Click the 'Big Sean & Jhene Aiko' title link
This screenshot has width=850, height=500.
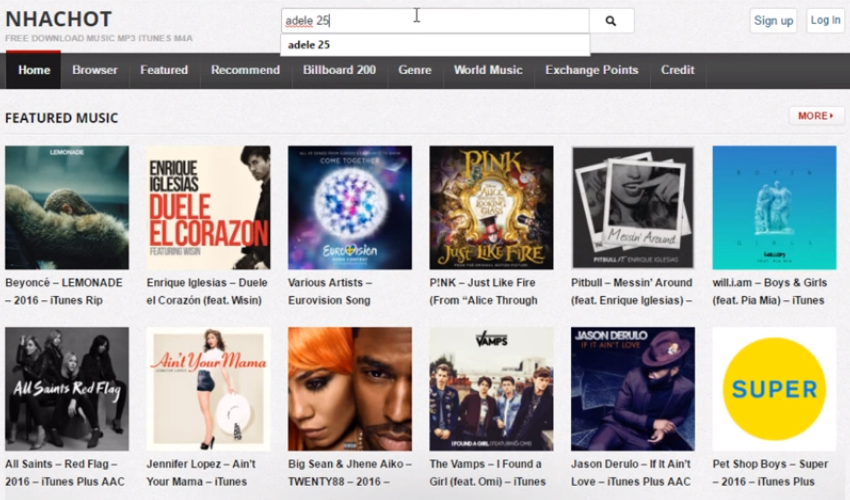click(350, 472)
